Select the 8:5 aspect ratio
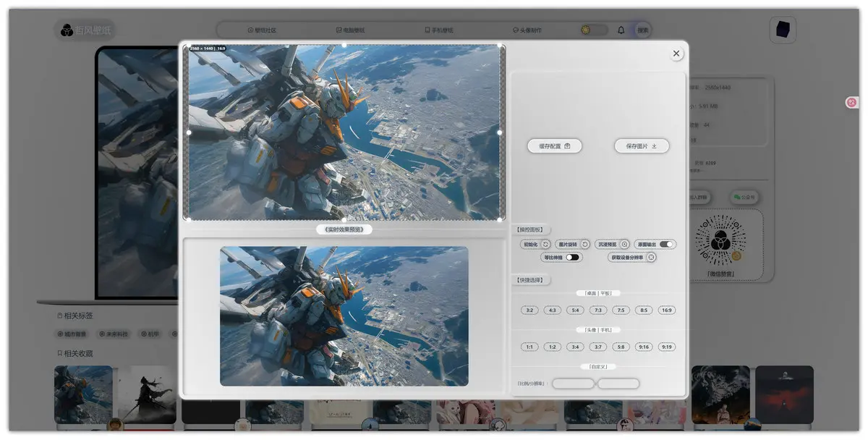This screenshot has width=868, height=440. [644, 310]
